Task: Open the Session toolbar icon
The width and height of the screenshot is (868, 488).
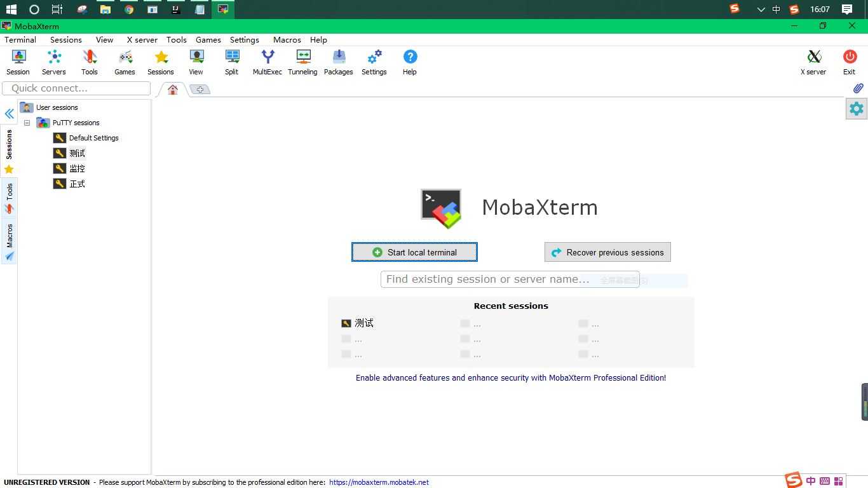Action: pos(18,62)
